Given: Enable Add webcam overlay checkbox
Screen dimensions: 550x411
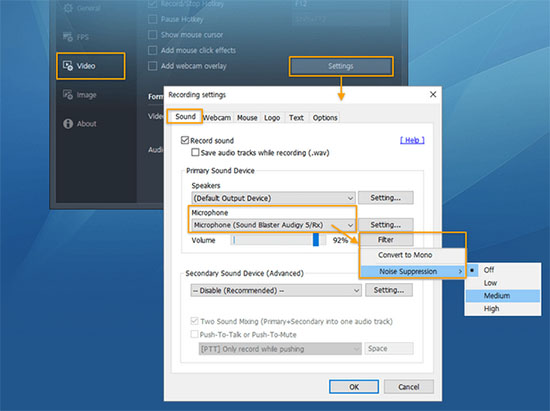Looking at the screenshot, I should pyautogui.click(x=152, y=66).
